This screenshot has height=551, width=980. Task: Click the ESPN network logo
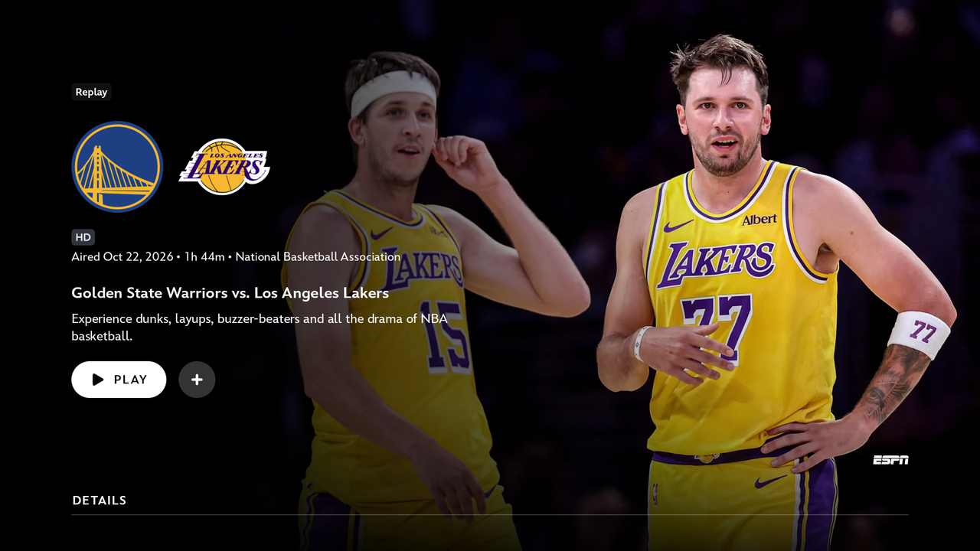[891, 460]
